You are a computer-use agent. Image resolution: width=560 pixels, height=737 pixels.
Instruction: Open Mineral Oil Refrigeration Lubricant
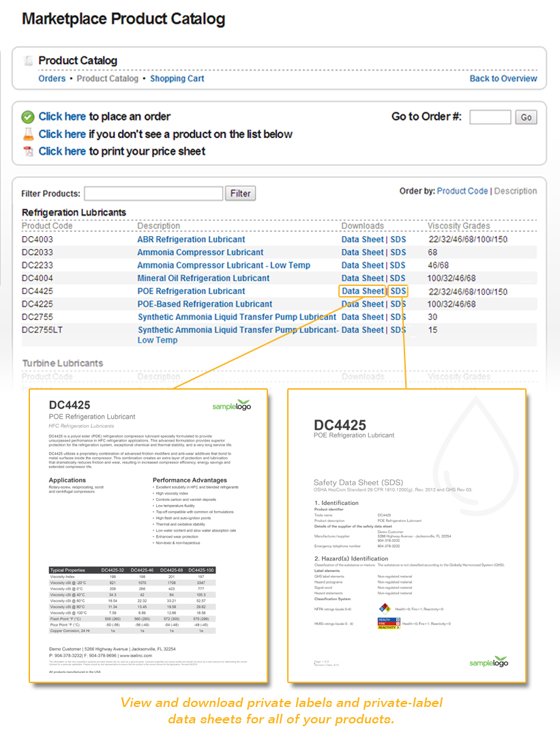[x=203, y=278]
